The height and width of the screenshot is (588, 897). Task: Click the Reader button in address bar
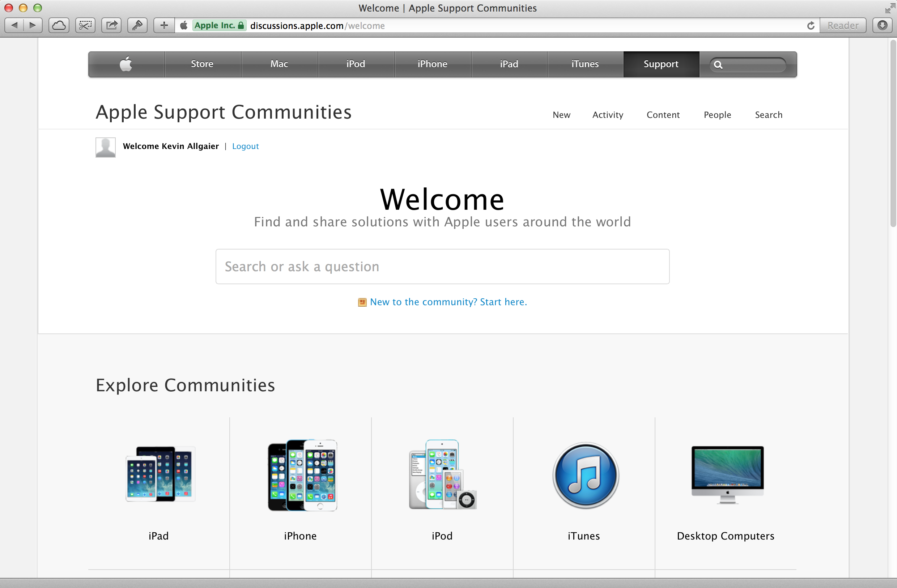point(843,25)
